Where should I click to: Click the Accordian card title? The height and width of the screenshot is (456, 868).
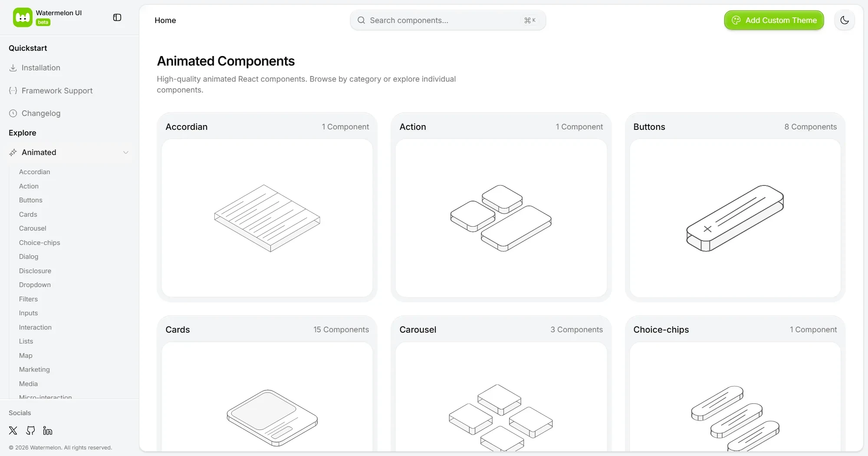coord(187,127)
